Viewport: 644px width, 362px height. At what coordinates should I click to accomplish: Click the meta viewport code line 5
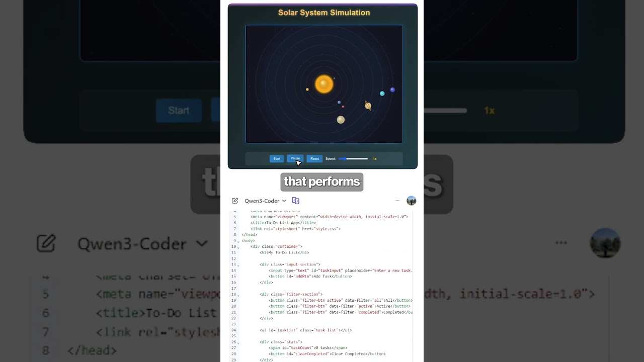tap(329, 217)
